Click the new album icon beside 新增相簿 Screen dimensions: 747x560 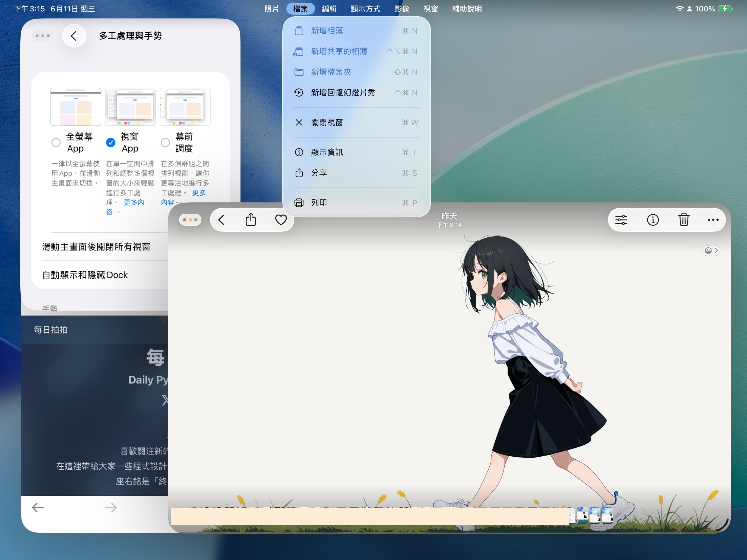(299, 31)
